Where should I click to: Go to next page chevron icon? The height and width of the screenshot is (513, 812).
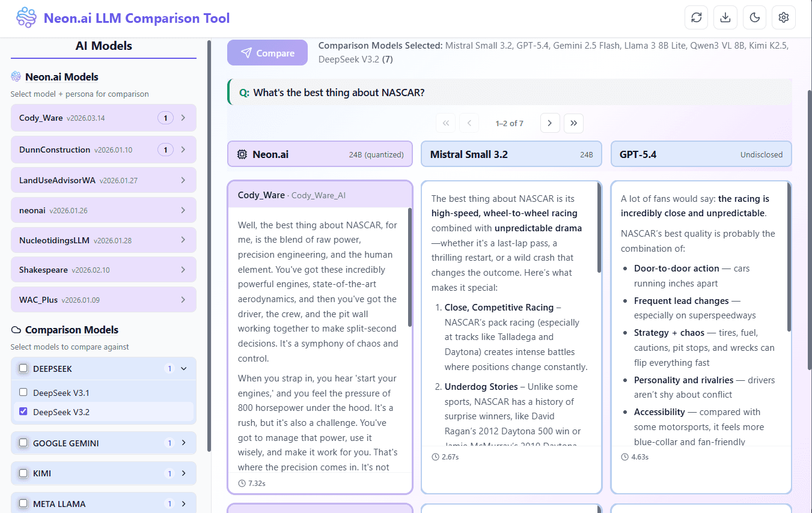coord(550,123)
